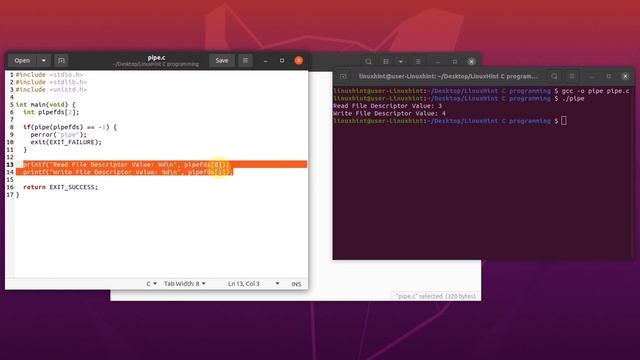Viewport: 640px width, 360px height.
Task: Maximize the Files window
Action: (x=455, y=62)
